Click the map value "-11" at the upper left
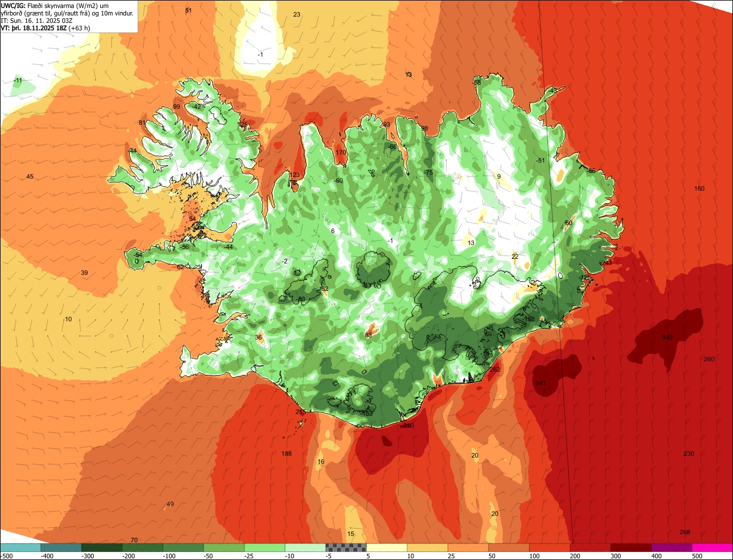The image size is (733, 560). [x=18, y=80]
